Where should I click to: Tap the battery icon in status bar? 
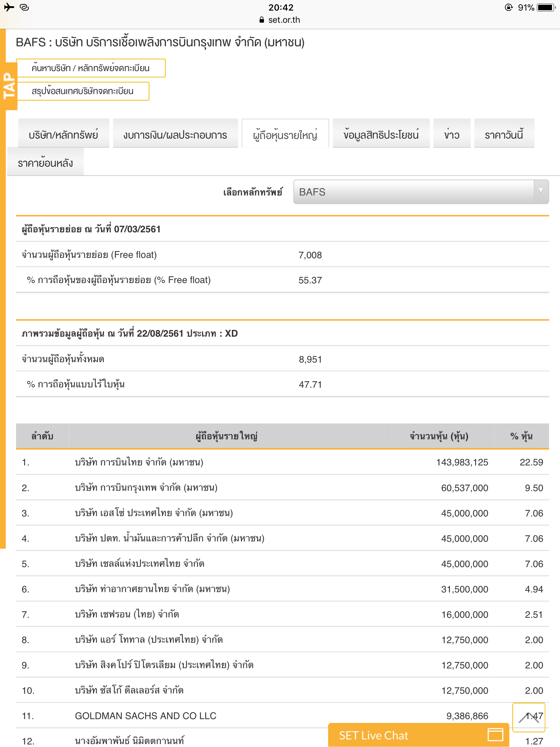tap(546, 7)
